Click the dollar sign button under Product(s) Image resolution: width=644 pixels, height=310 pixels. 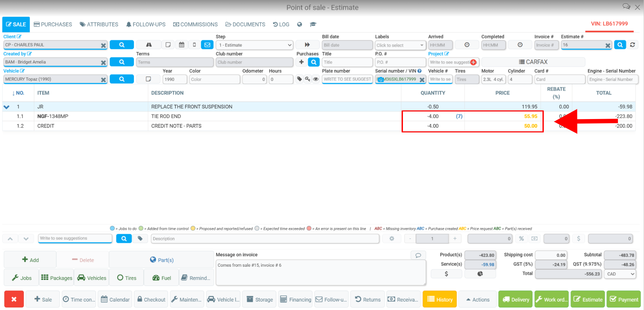[446, 274]
